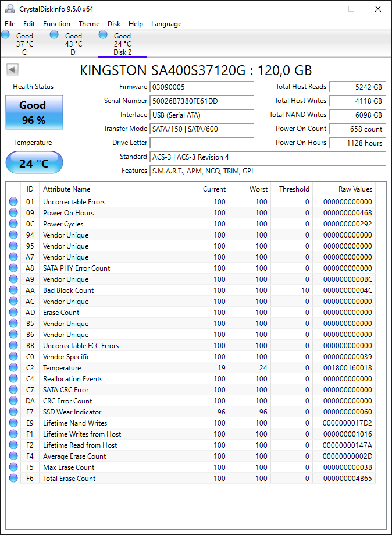392x535 pixels.
Task: Click raw value 0000000017D2 of Lifetime Nand Writes
Action: click(x=348, y=423)
